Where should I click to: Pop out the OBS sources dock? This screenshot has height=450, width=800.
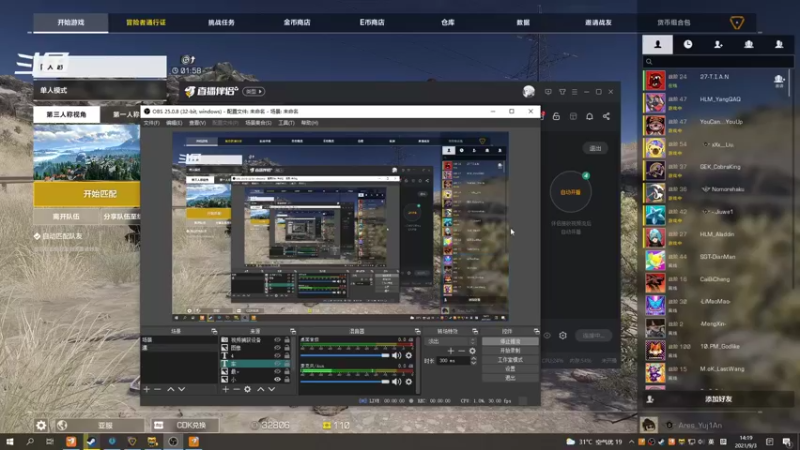(293, 331)
